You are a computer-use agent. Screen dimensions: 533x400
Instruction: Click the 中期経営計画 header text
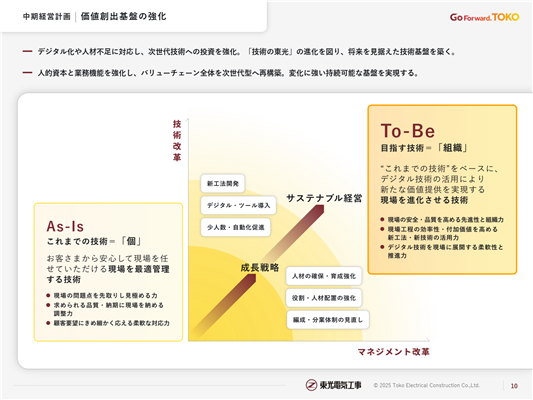coord(47,16)
